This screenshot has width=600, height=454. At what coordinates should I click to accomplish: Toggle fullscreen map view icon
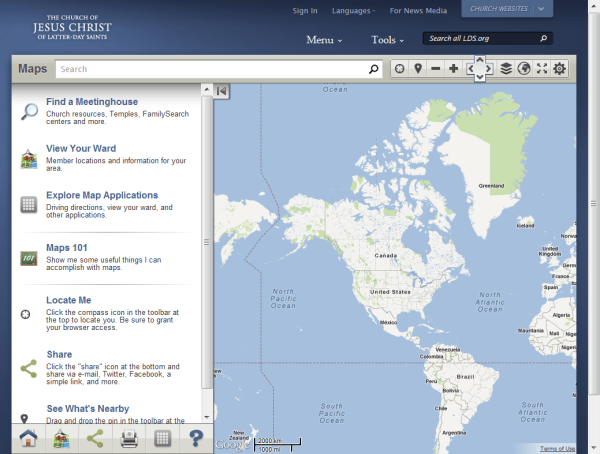click(x=542, y=69)
